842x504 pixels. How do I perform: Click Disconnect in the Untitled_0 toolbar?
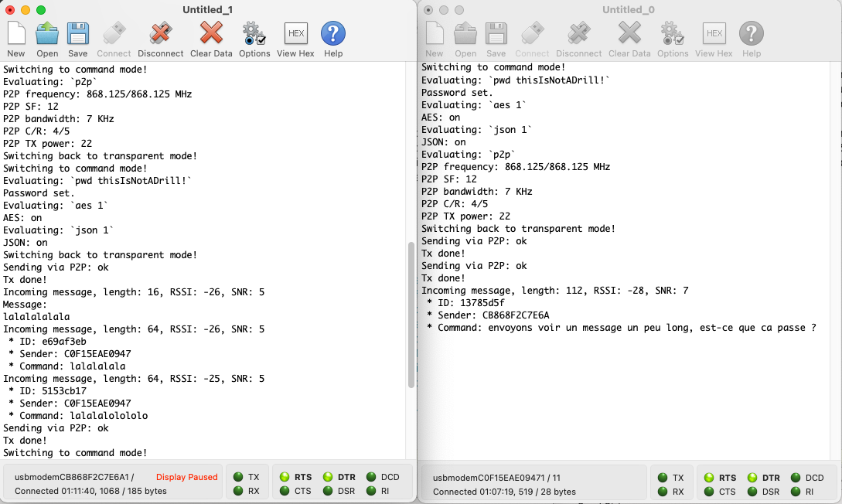click(x=578, y=35)
